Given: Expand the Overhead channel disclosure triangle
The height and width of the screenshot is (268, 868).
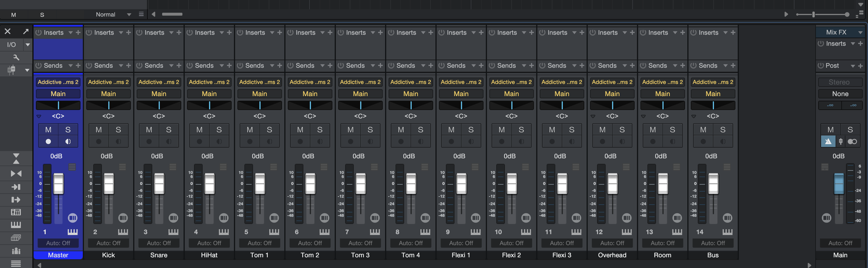Looking at the screenshot, I should click(593, 116).
